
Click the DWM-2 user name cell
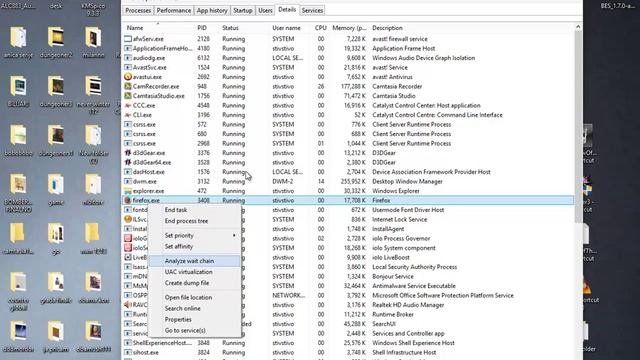[x=282, y=181]
